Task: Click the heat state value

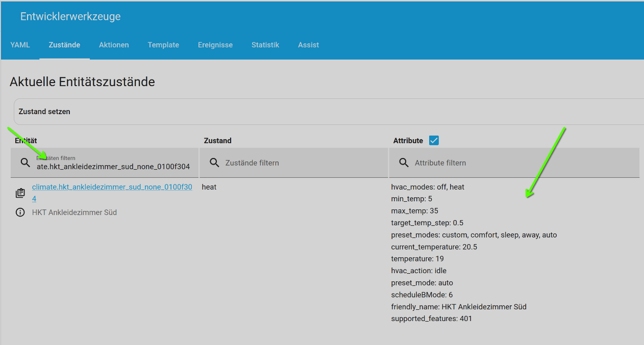Action: point(209,187)
